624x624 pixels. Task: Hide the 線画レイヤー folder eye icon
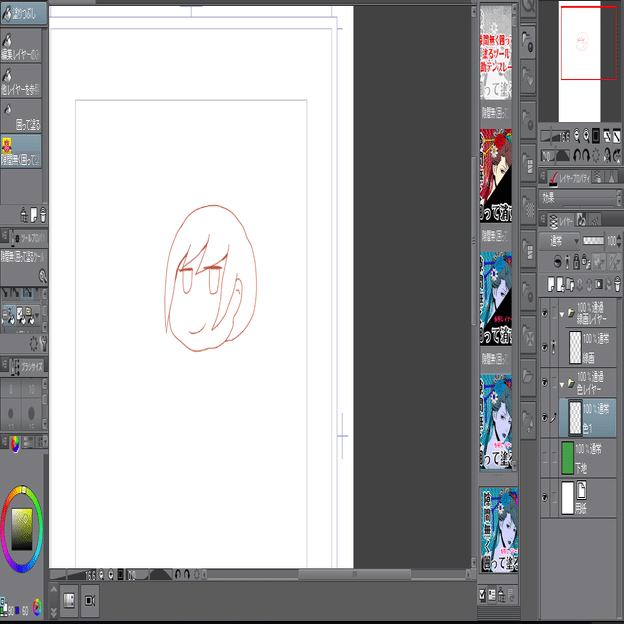click(x=544, y=313)
